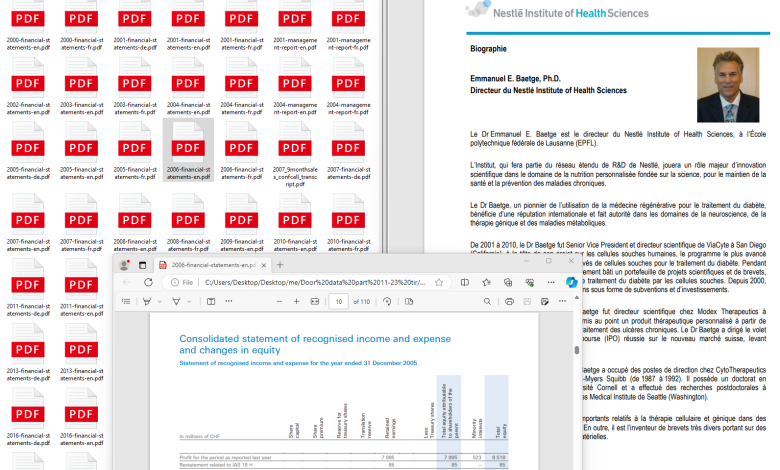Click the browser refresh button

click(149, 283)
